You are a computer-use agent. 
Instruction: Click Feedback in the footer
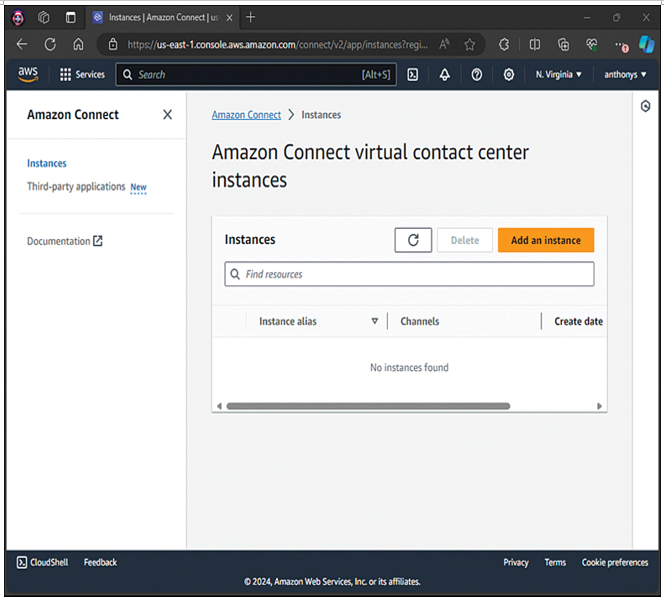click(100, 562)
